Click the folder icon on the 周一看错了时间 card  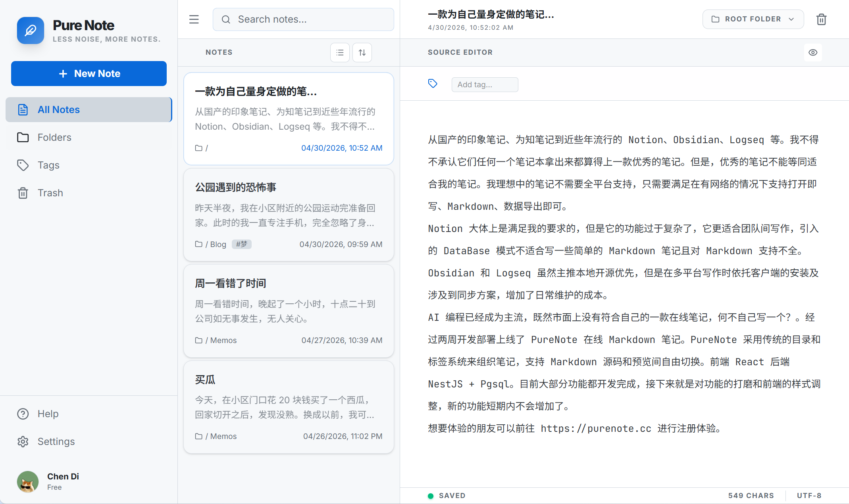199,340
